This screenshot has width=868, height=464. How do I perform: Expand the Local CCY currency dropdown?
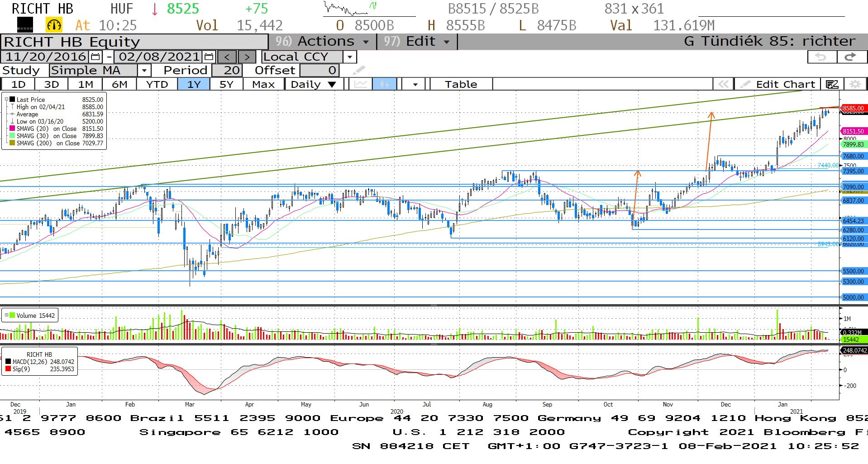pos(349,57)
